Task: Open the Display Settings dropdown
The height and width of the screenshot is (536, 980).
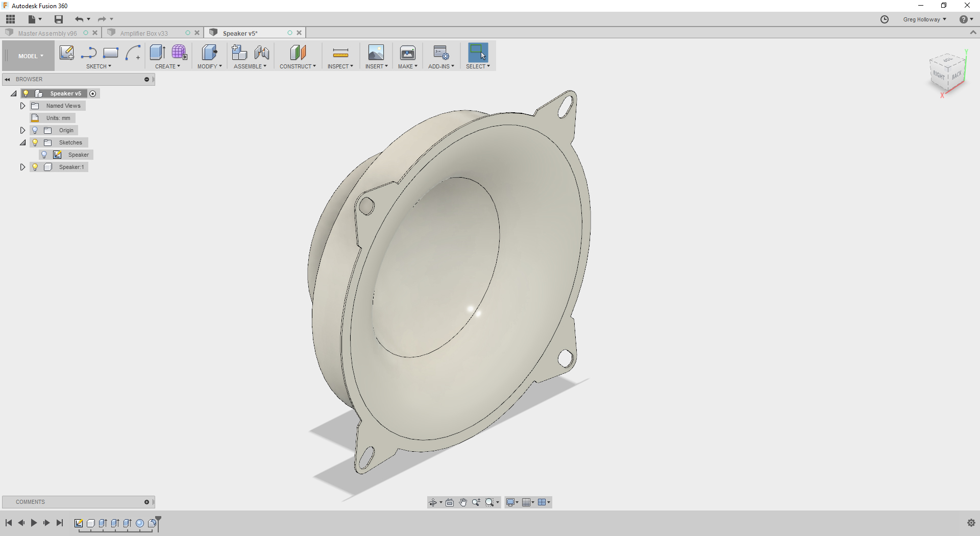Action: (x=512, y=502)
